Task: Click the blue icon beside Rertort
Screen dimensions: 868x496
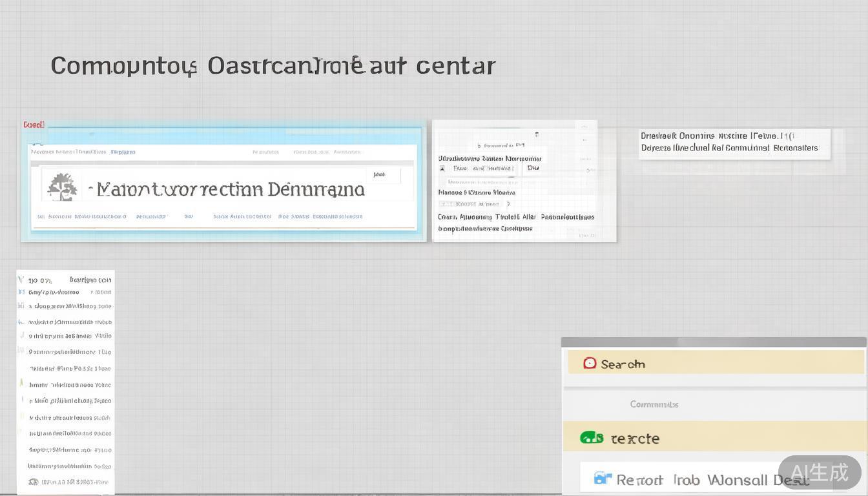Action: 602,479
